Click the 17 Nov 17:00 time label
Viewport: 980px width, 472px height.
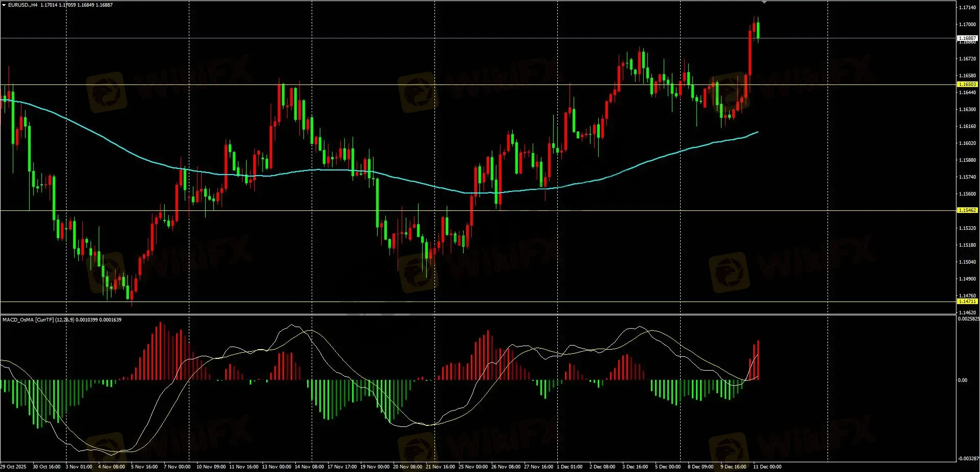click(x=342, y=467)
